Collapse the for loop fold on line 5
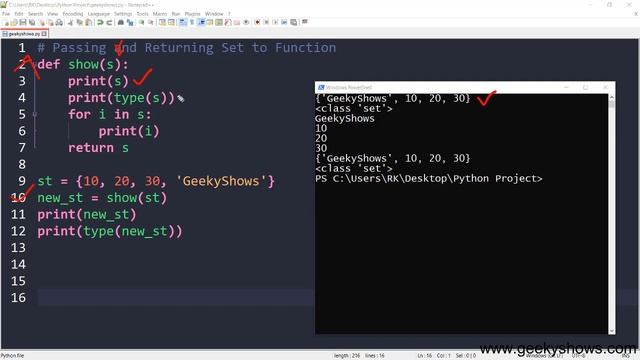Screen dimensions: 640x360 pos(35,115)
